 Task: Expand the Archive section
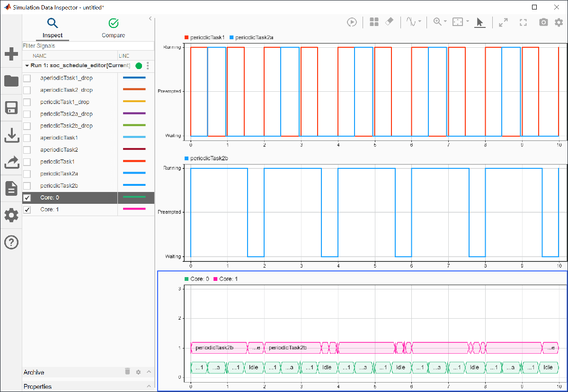point(148,372)
